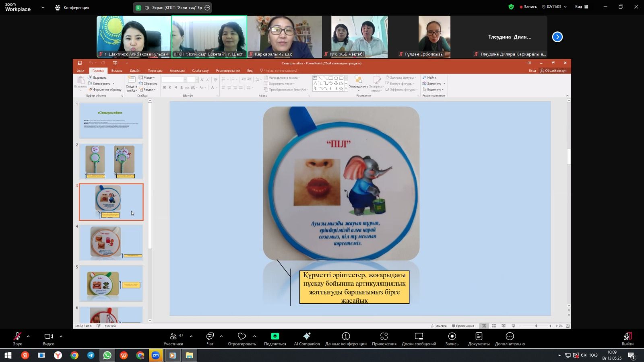The height and width of the screenshot is (362, 644).
Task: Select slide 4 thumbnail in slide panel
Action: tap(111, 243)
